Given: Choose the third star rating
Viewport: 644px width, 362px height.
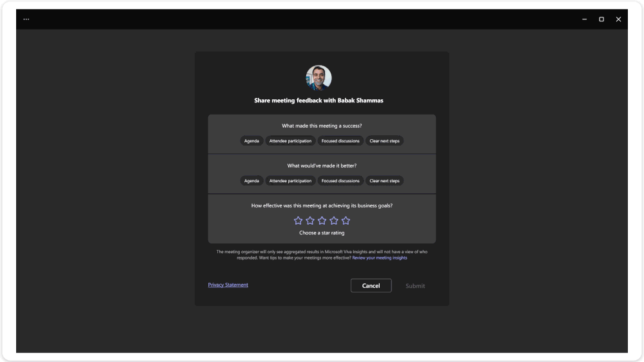Looking at the screenshot, I should pos(322,220).
